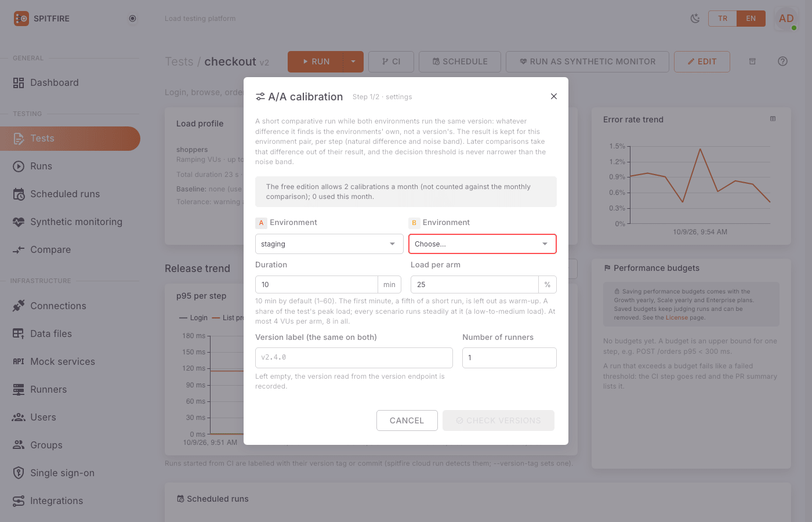The height and width of the screenshot is (522, 812).
Task: Click the Number of runners field
Action: [x=509, y=358]
